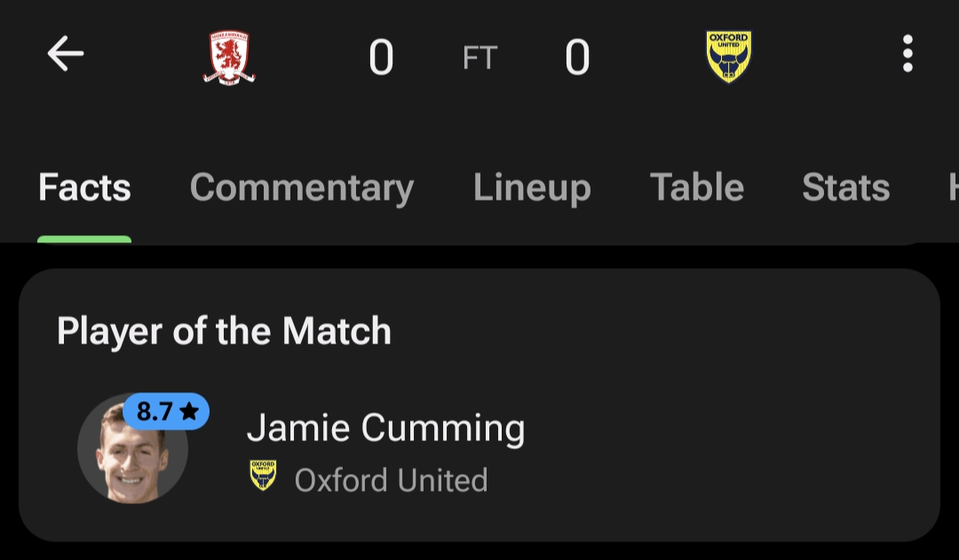Viewport: 959px width, 560px height.
Task: Select the Facts tab
Action: click(84, 188)
